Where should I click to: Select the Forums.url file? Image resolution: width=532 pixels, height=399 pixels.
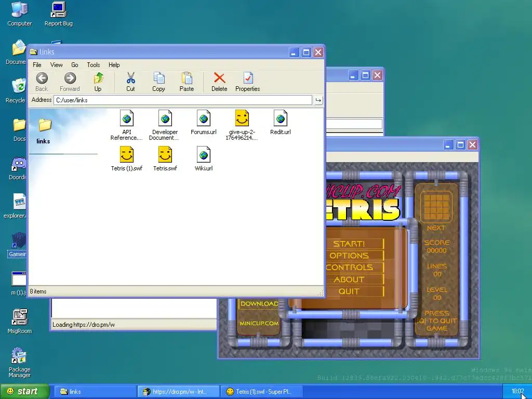[x=204, y=123]
